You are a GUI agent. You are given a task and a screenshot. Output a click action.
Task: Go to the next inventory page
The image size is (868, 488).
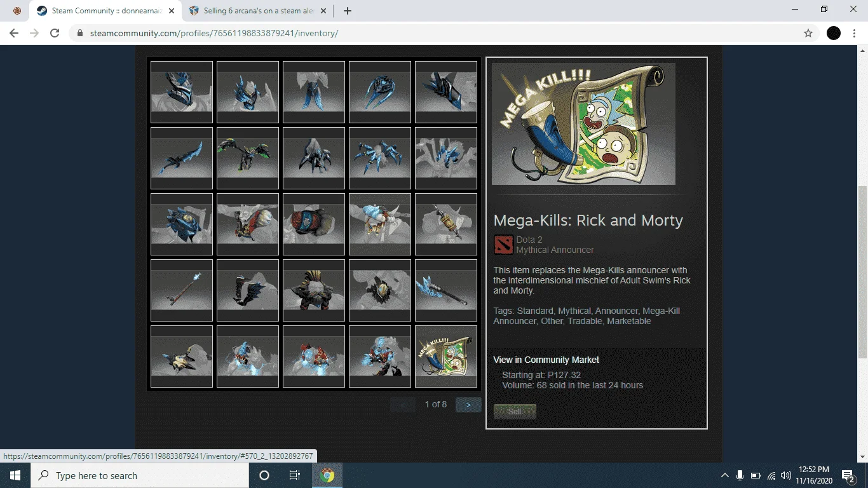pyautogui.click(x=468, y=405)
